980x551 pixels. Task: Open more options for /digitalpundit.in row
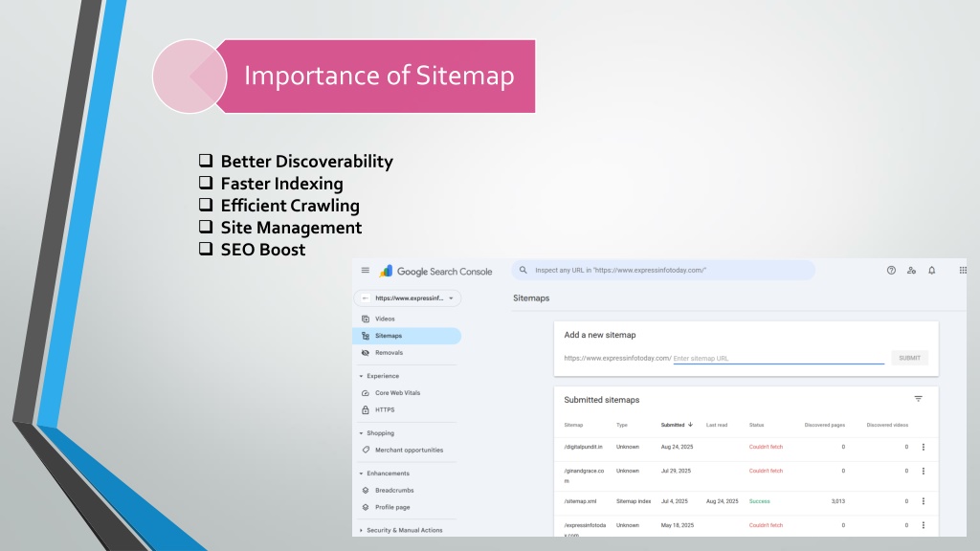coord(923,447)
